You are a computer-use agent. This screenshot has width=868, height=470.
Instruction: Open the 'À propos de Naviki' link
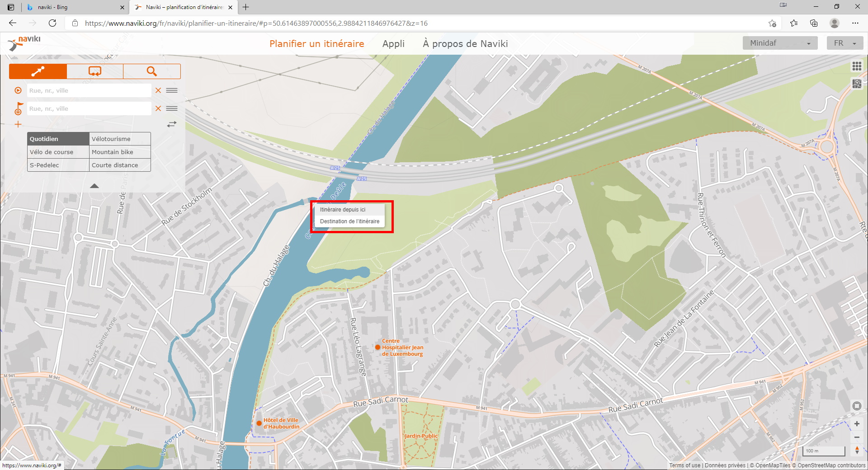[x=465, y=44]
